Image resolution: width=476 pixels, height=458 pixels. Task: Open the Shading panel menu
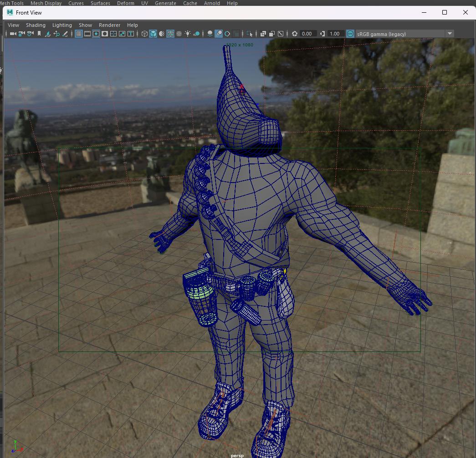[36, 25]
